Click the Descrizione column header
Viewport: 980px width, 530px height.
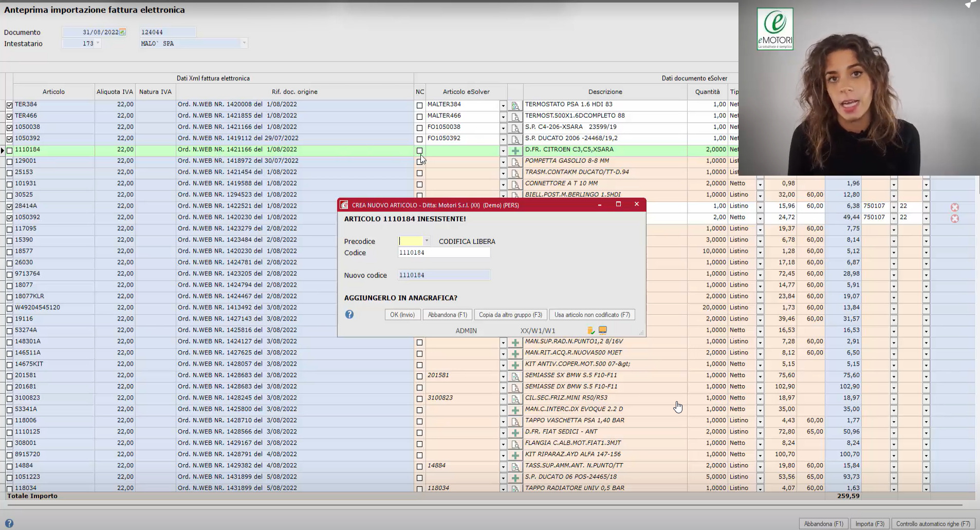605,92
